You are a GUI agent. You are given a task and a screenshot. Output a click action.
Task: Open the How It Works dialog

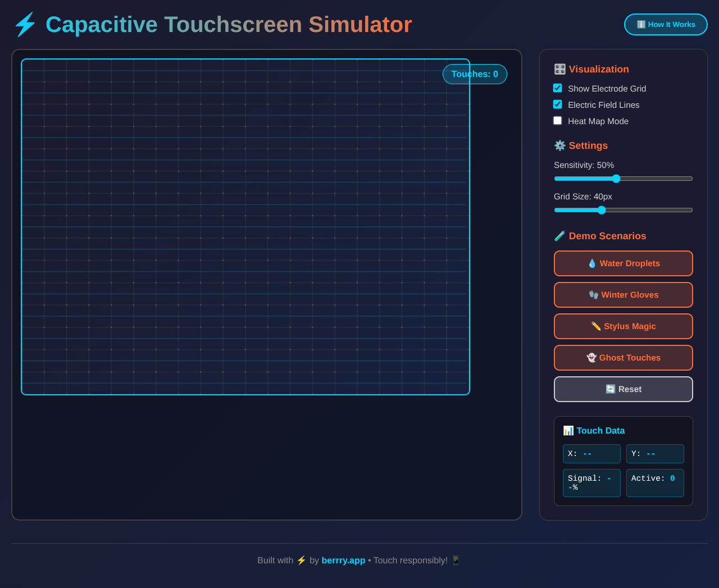click(666, 24)
